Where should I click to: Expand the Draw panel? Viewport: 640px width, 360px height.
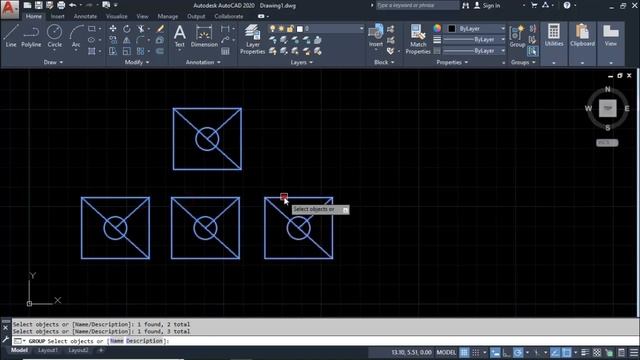point(53,62)
